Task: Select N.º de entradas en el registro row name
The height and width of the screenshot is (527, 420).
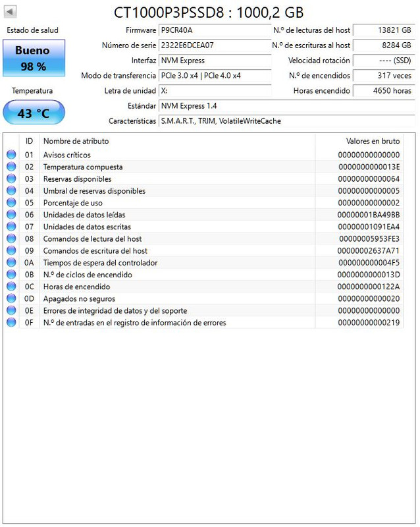Action: (135, 323)
